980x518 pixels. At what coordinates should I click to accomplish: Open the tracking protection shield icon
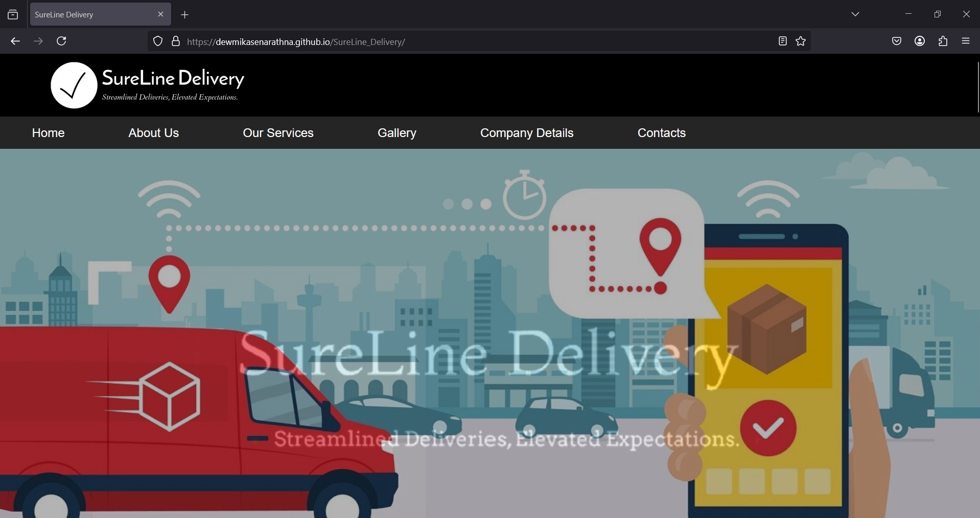coord(158,41)
